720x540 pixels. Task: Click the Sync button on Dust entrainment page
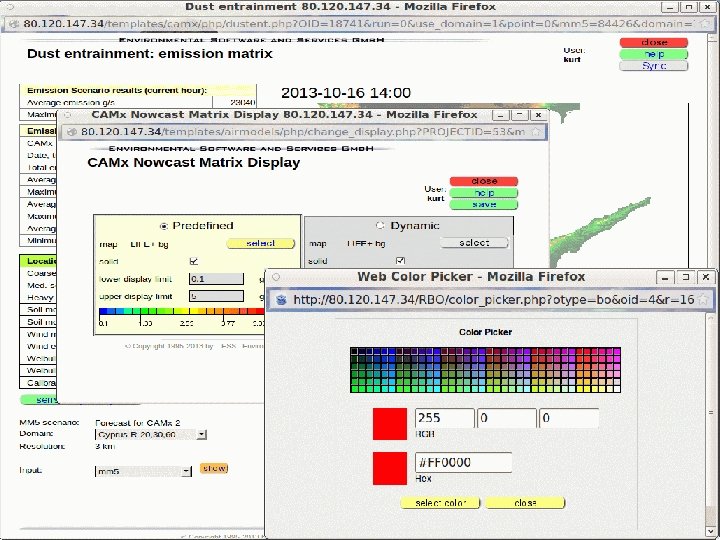(x=654, y=66)
